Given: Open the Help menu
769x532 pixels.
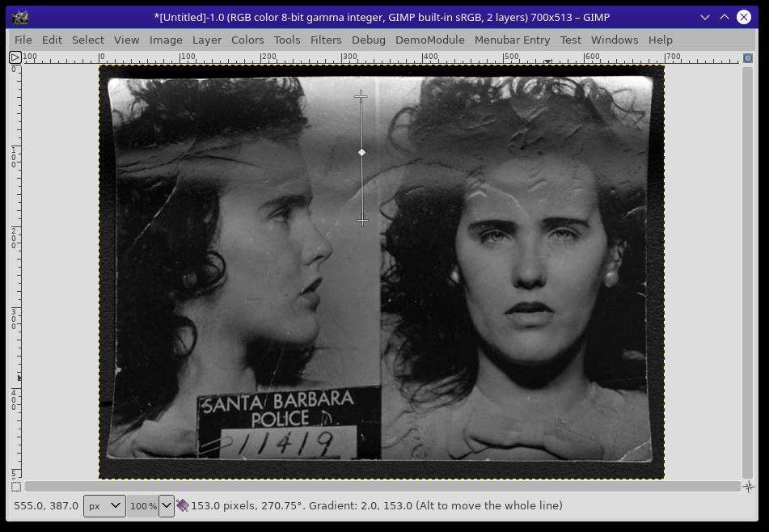Looking at the screenshot, I should (660, 40).
